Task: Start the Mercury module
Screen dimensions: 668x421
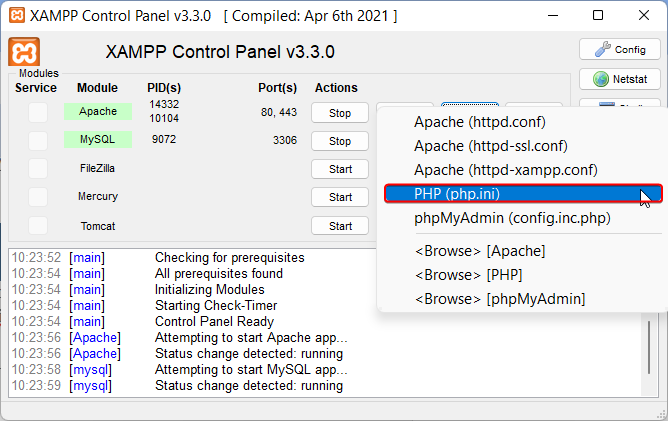Action: 340,197
